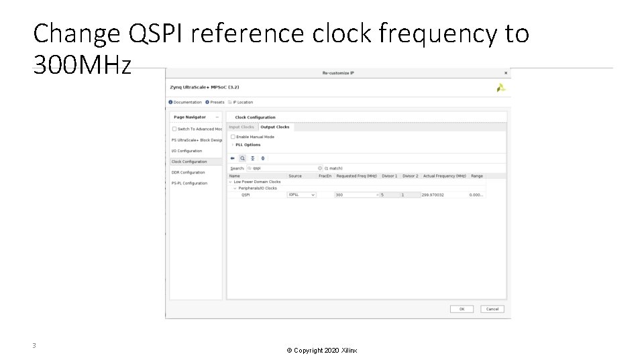Select the Output Clocks tab
Image resolution: width=644 pixels, height=362 pixels.
pos(275,127)
